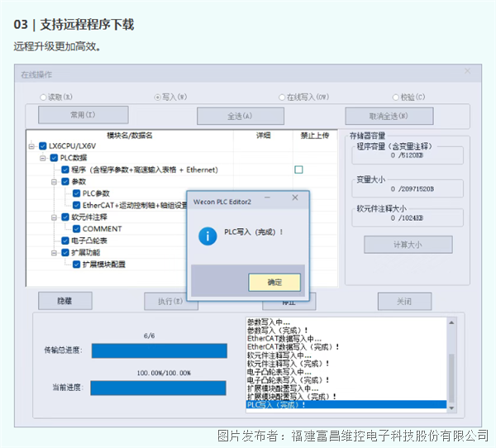This screenshot has height=448, width=496.
Task: Select the 读取(R) radio option
Action: coord(44,97)
